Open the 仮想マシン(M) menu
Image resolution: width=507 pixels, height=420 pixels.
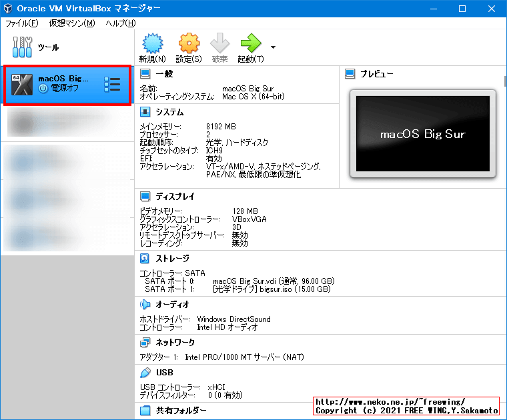coord(72,23)
